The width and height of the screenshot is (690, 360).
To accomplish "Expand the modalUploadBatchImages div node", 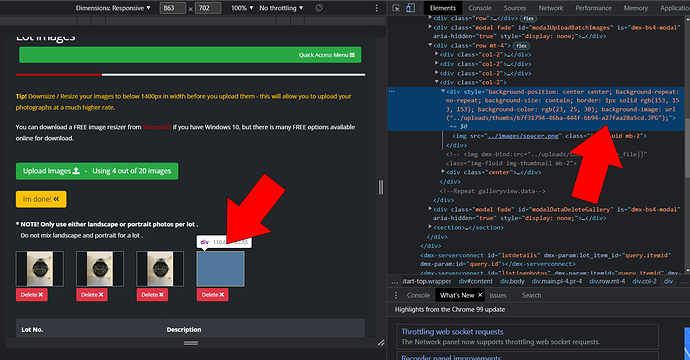I will pos(430,27).
